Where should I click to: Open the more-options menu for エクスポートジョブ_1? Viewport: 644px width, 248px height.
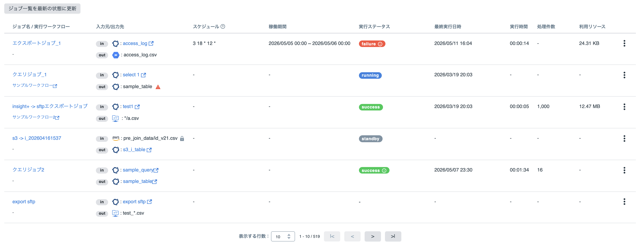(x=624, y=44)
